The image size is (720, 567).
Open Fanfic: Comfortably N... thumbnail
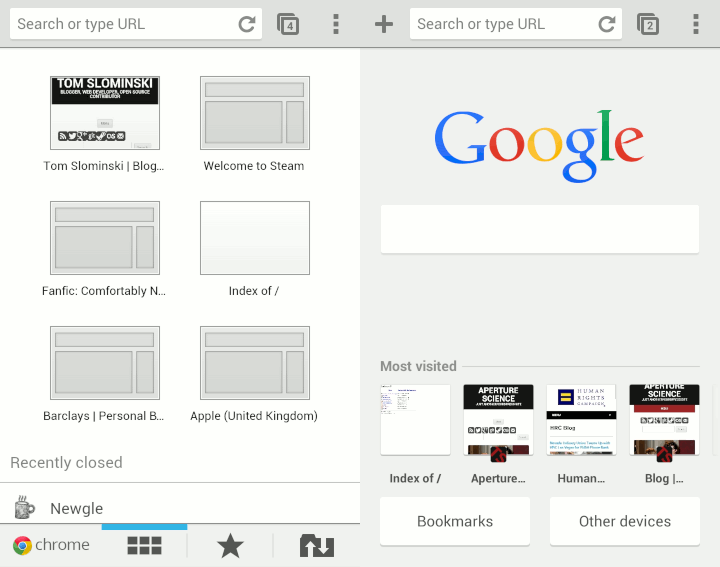[x=105, y=238]
